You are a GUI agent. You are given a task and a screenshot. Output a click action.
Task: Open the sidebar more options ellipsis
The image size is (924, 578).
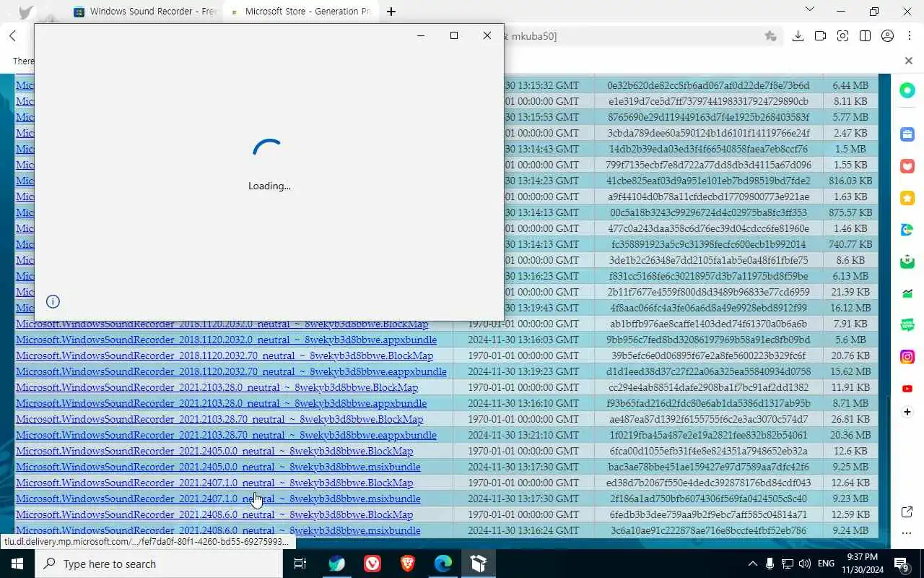[907, 533]
